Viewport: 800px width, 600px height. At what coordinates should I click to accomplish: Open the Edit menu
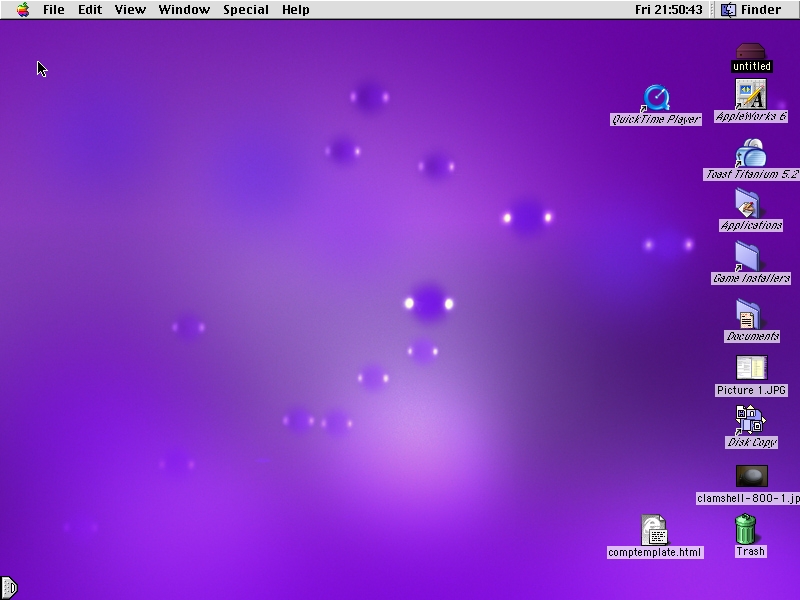coord(90,10)
